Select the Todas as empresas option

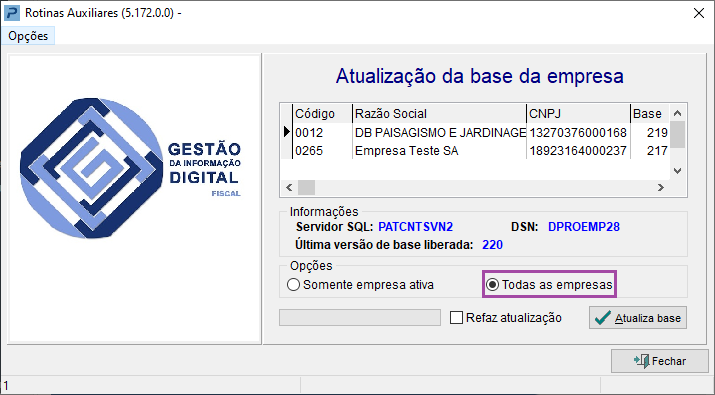[x=550, y=285]
